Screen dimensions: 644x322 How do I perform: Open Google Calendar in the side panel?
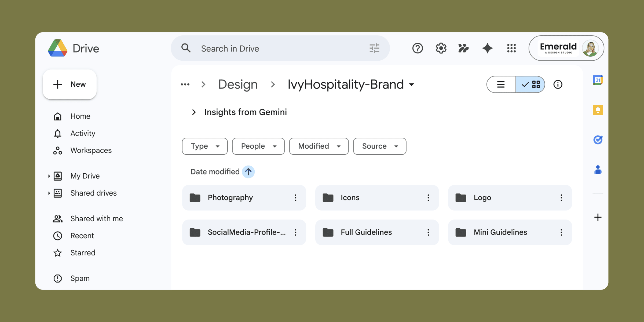tap(598, 80)
